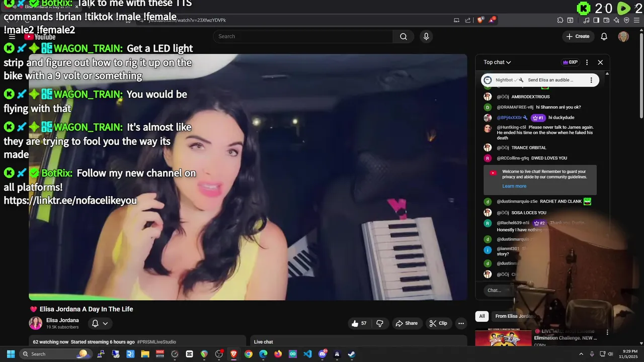
Task: Open @dustinmarquis-z5e RACHET AND CLANK message
Action: coord(539,201)
